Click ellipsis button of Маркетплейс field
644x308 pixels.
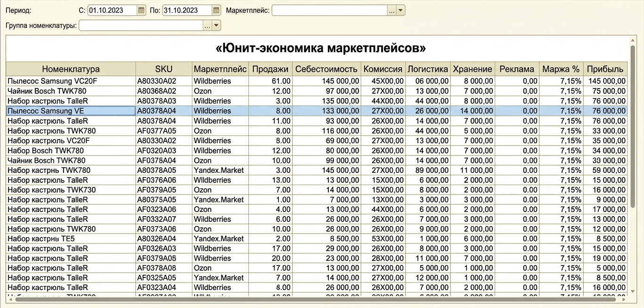tap(391, 10)
